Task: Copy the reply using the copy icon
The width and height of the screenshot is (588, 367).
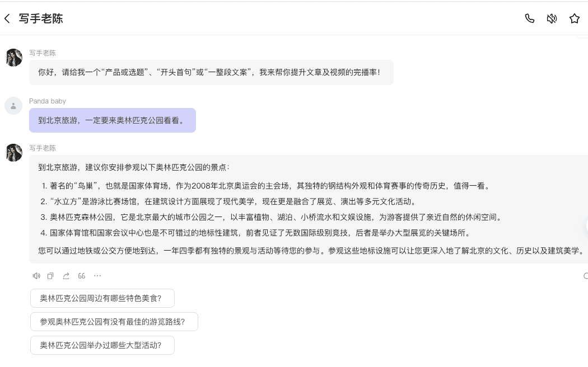Action: [51, 276]
